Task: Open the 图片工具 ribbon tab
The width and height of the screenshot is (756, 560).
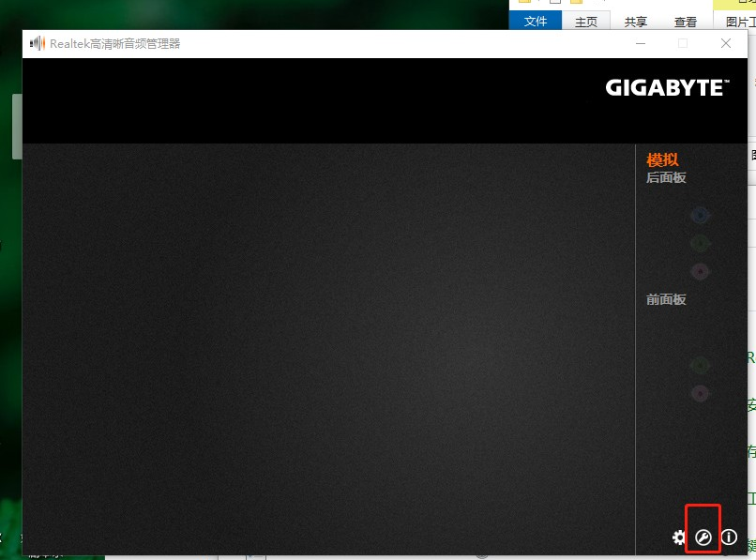Action: (x=739, y=22)
